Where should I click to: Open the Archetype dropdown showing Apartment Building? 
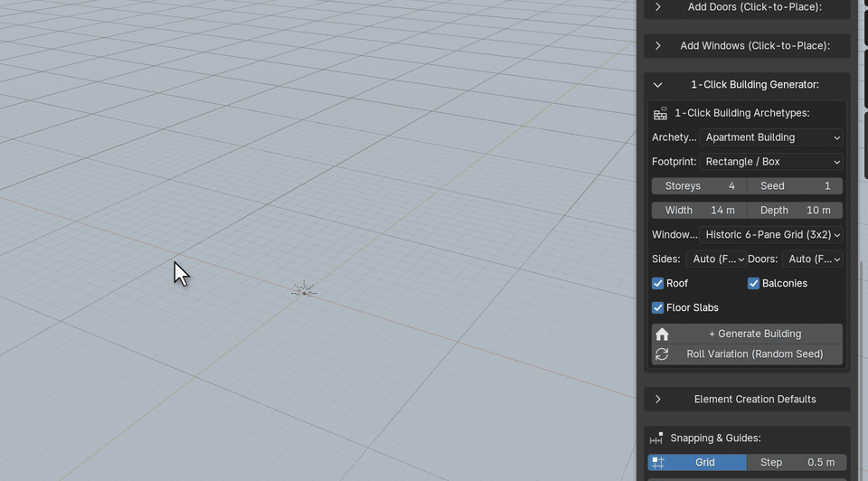[771, 137]
